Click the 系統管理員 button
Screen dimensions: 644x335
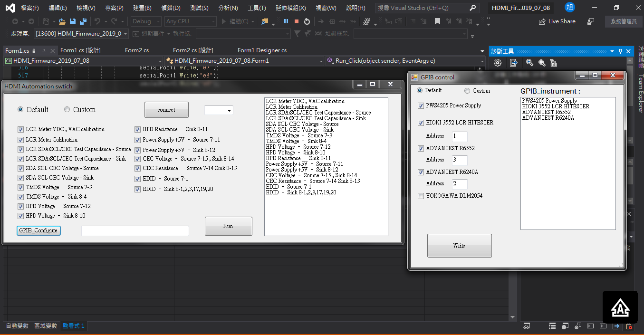tap(624, 21)
